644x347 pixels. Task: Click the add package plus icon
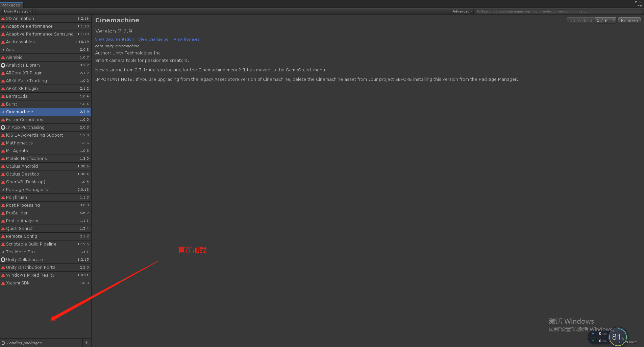pyautogui.click(x=86, y=343)
